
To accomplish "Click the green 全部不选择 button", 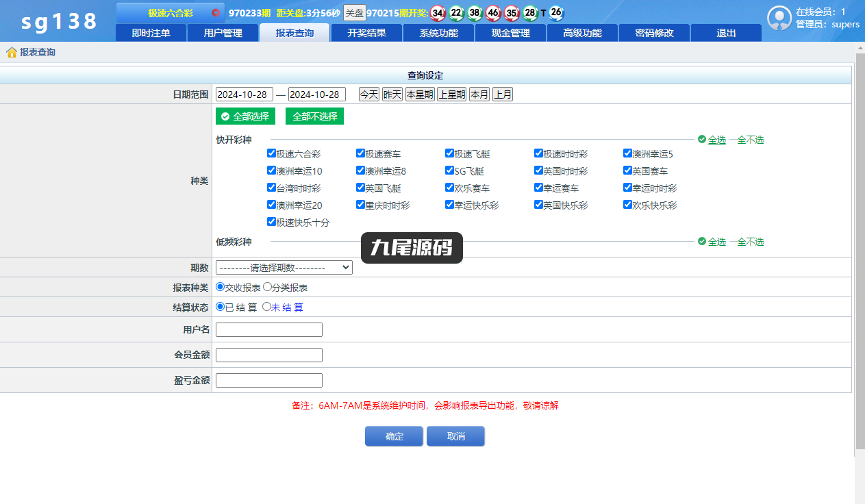I will (314, 116).
